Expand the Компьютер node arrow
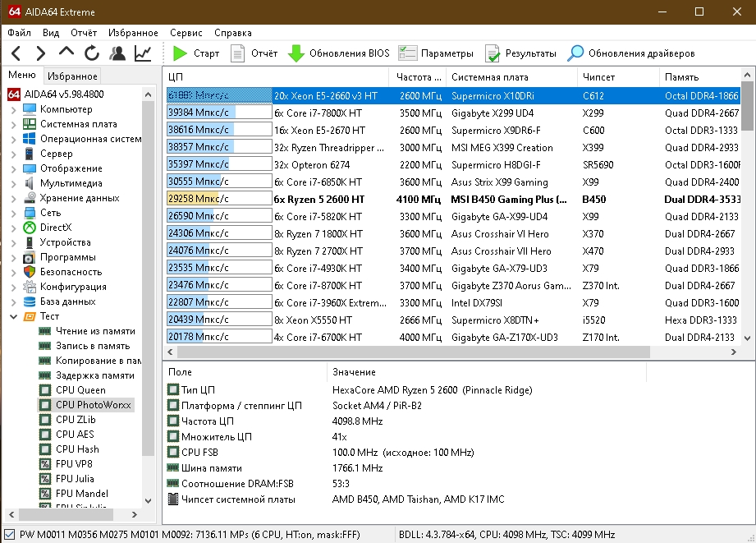The width and height of the screenshot is (756, 543). point(13,109)
